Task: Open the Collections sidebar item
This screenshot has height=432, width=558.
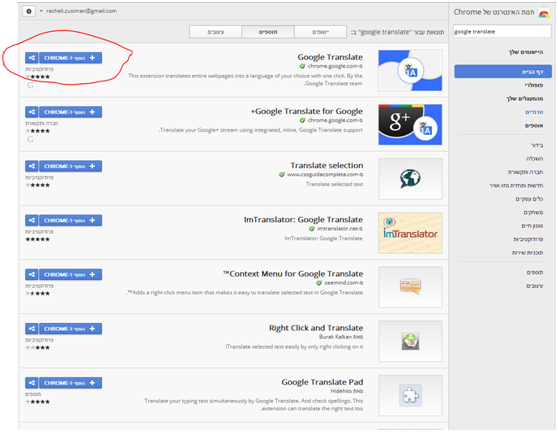Action: pyautogui.click(x=534, y=126)
